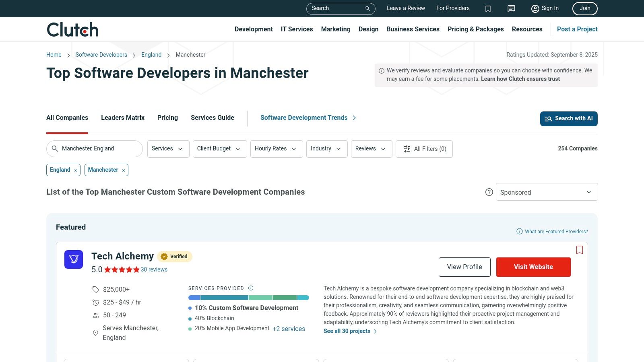Click the 40% Blockchain service item
The image size is (644, 362).
tap(215, 319)
